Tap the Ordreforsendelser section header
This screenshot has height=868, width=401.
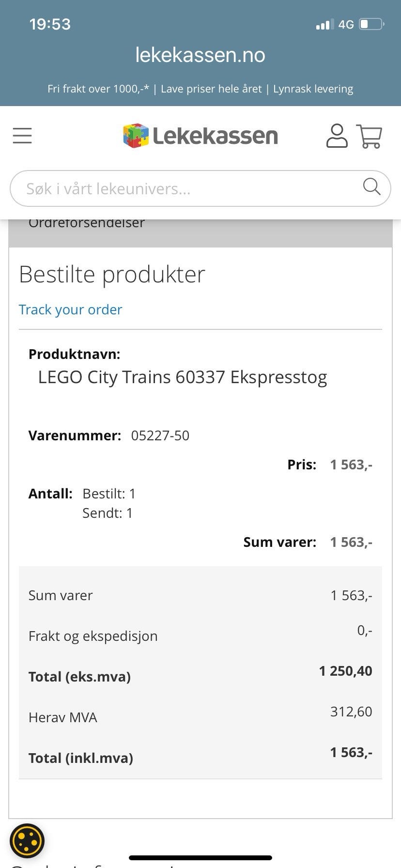[87, 224]
